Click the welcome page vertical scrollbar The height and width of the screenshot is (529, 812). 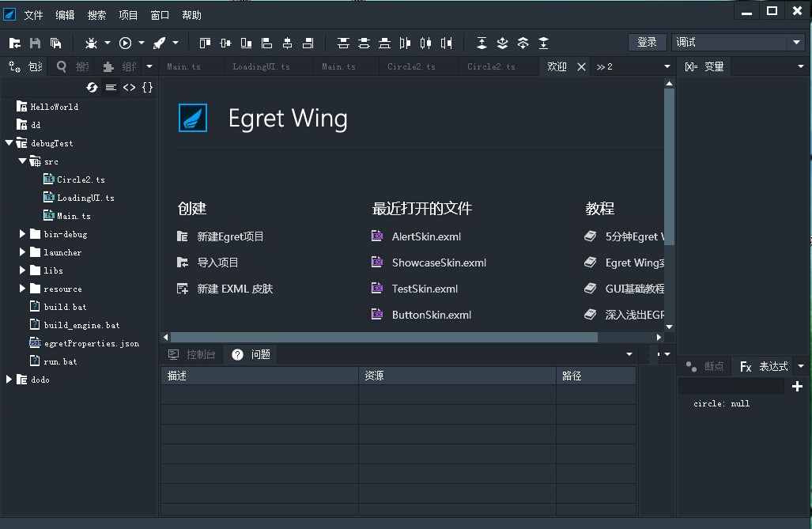(669, 168)
